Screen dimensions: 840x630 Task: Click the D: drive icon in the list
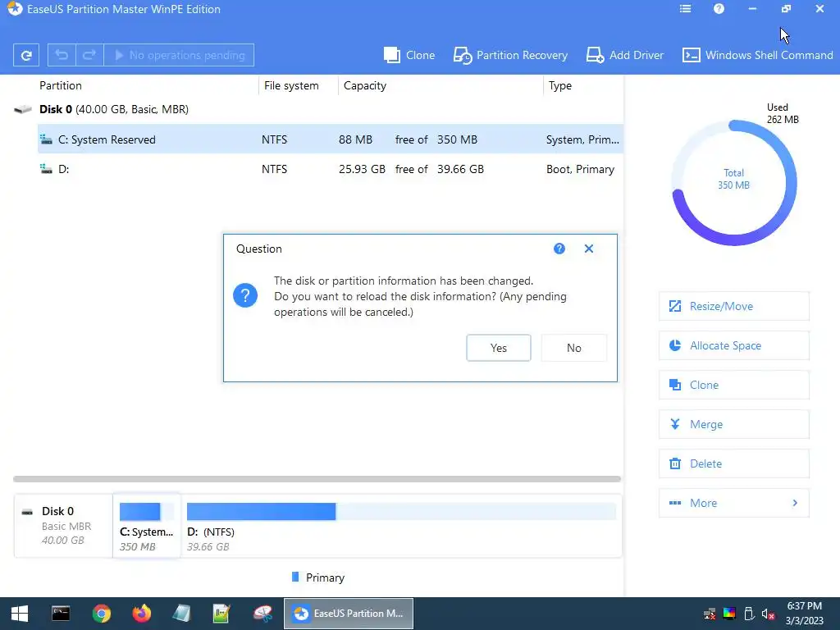tap(46, 169)
